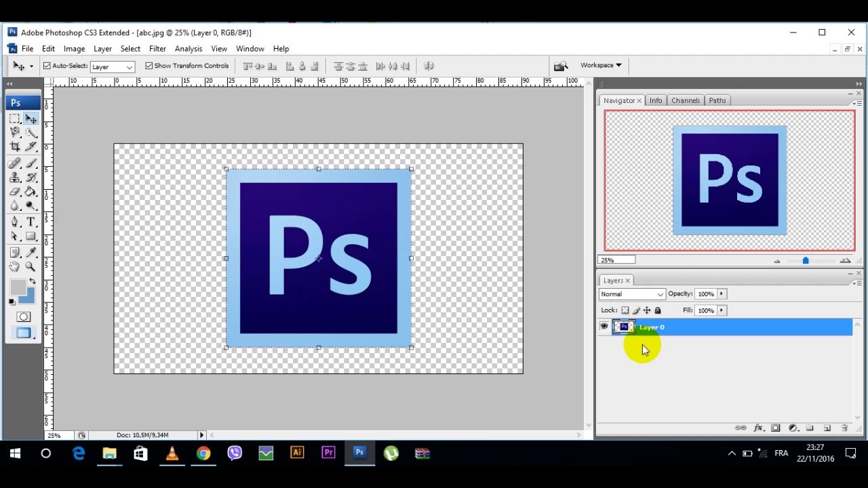Select the Pen tool
The image size is (868, 488).
[15, 222]
